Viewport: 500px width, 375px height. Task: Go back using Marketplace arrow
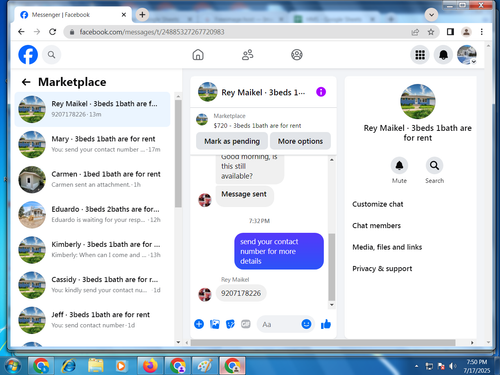(26, 82)
